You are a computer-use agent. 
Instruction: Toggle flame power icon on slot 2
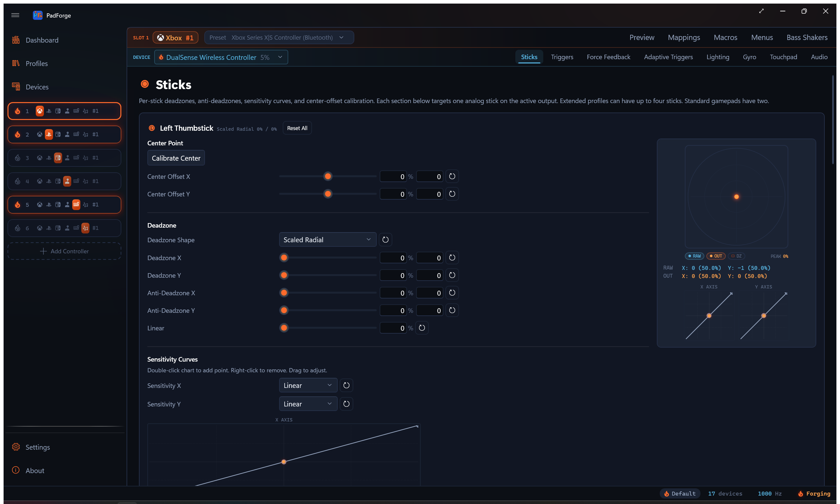(17, 135)
